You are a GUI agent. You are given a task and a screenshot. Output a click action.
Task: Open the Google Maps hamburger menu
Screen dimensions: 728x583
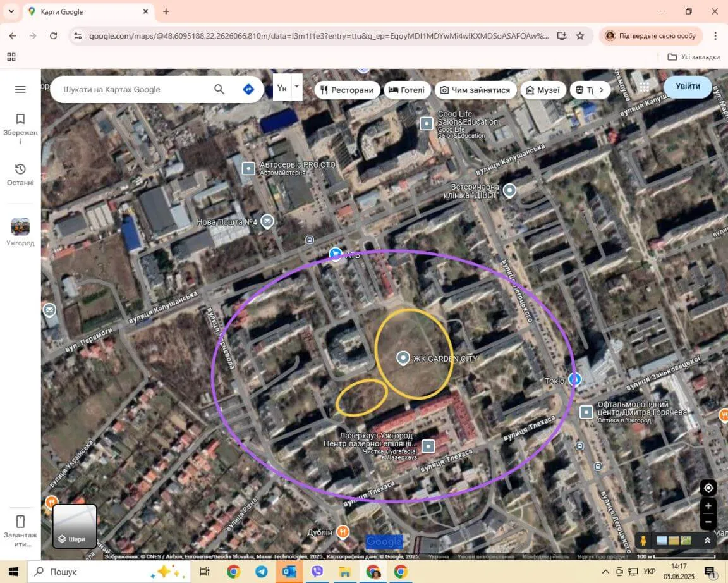click(20, 89)
